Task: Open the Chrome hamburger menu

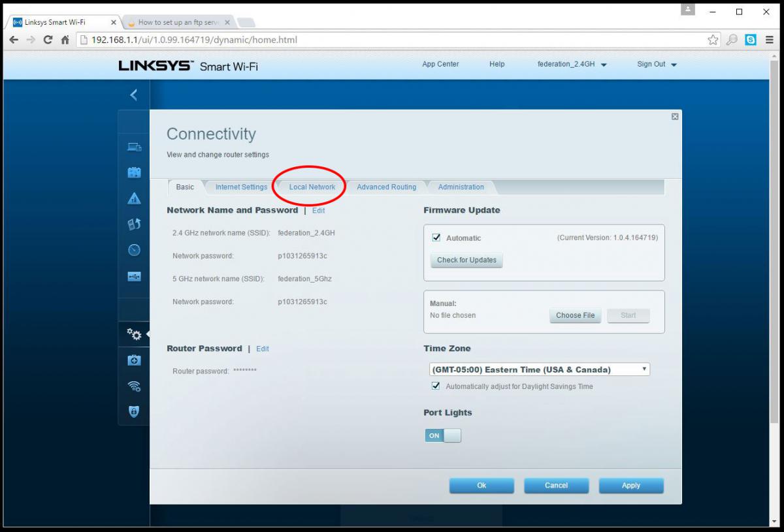Action: [x=770, y=40]
